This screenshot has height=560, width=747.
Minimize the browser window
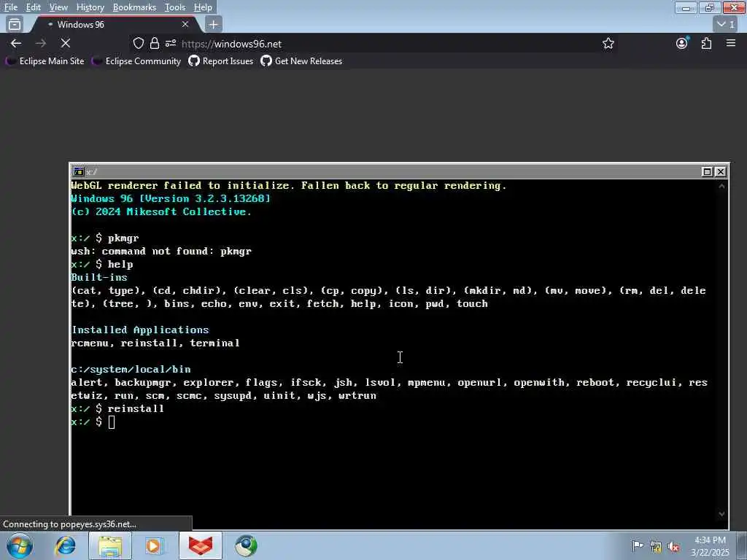pos(686,7)
